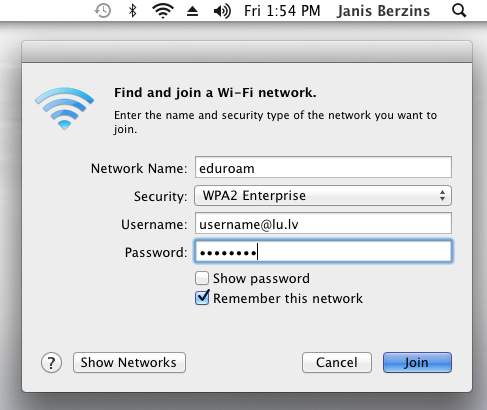487x410 pixels.
Task: Enable the Show password checkbox
Action: click(x=202, y=278)
